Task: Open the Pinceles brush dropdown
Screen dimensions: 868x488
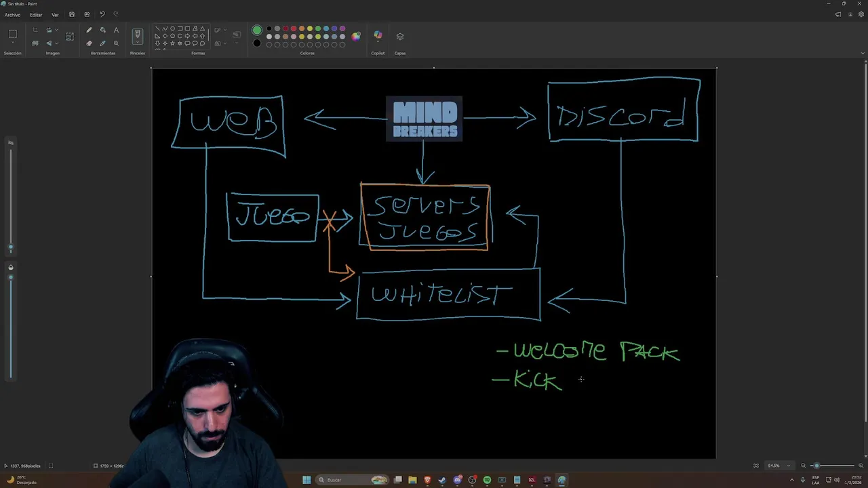Action: [138, 42]
